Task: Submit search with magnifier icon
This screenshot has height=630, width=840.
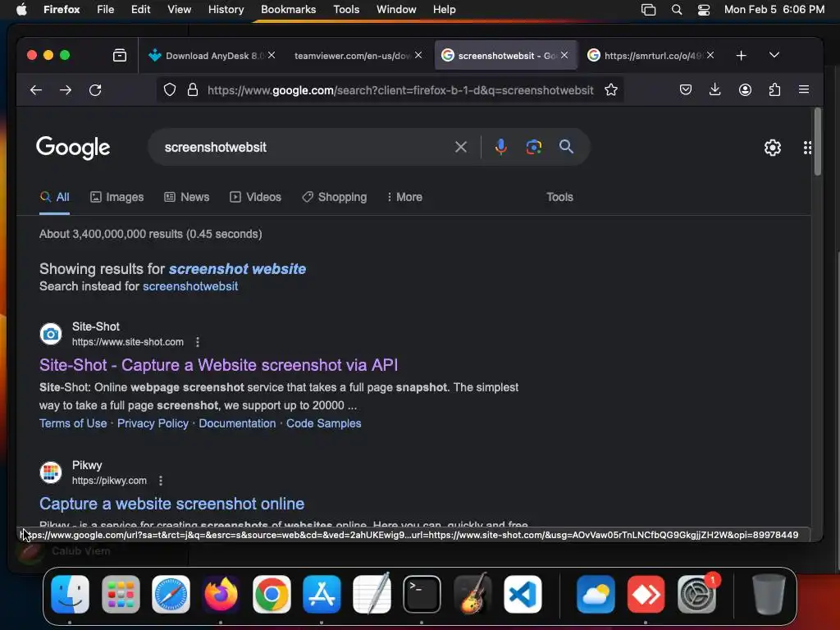Action: [x=566, y=146]
